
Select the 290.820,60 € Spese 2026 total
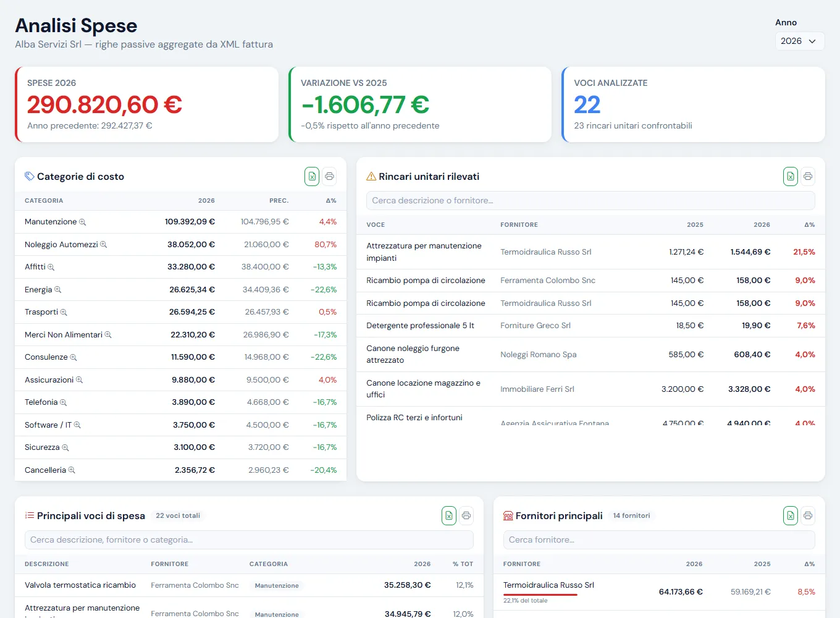click(104, 104)
